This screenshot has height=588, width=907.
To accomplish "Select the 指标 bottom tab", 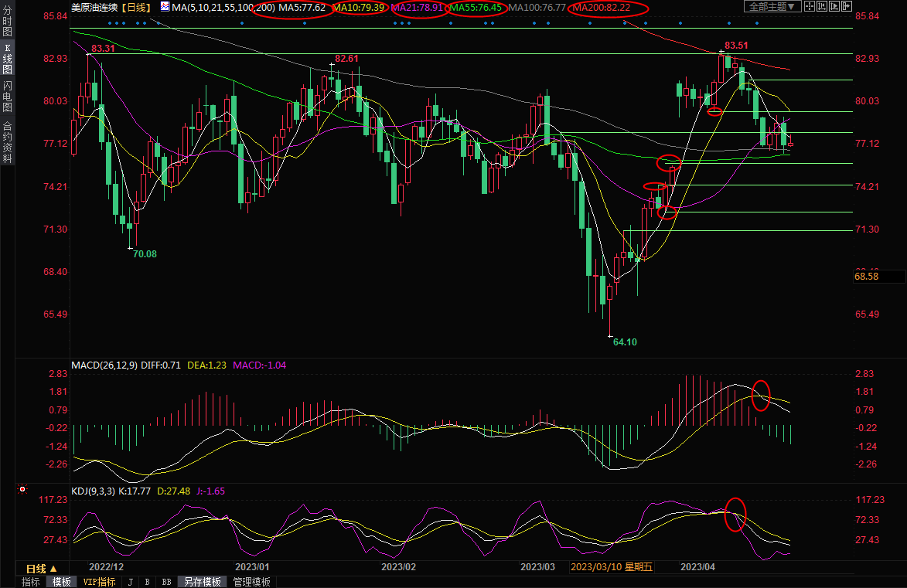I will 31,582.
